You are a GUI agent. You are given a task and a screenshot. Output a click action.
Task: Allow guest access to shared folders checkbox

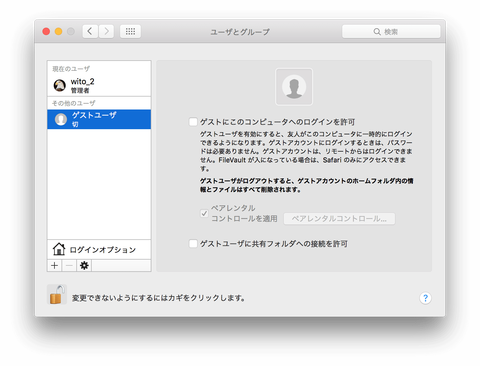[193, 244]
